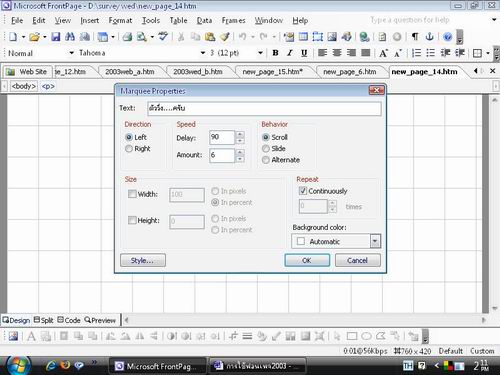This screenshot has width=500, height=375.
Task: Click the Delay value field
Action: (x=222, y=137)
